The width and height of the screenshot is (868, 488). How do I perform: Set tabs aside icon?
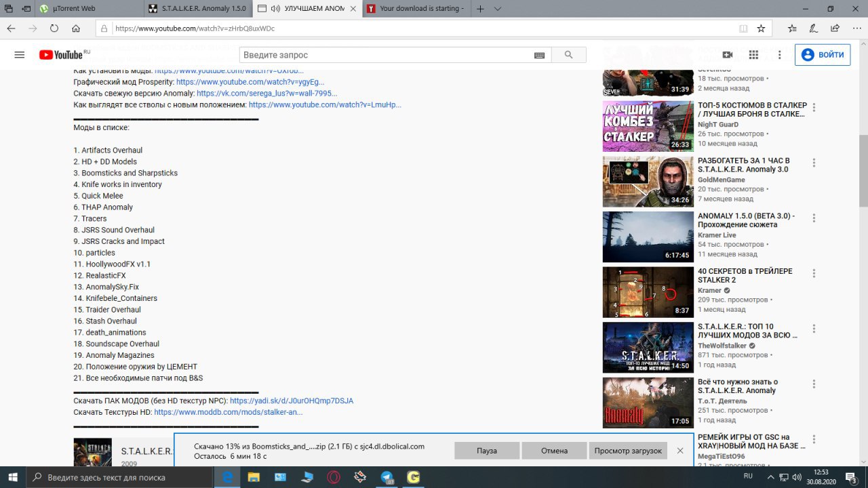26,9
